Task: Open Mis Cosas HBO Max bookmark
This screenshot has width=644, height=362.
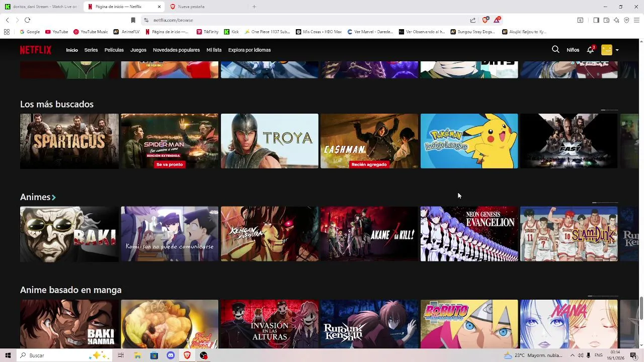Action: coord(319,32)
